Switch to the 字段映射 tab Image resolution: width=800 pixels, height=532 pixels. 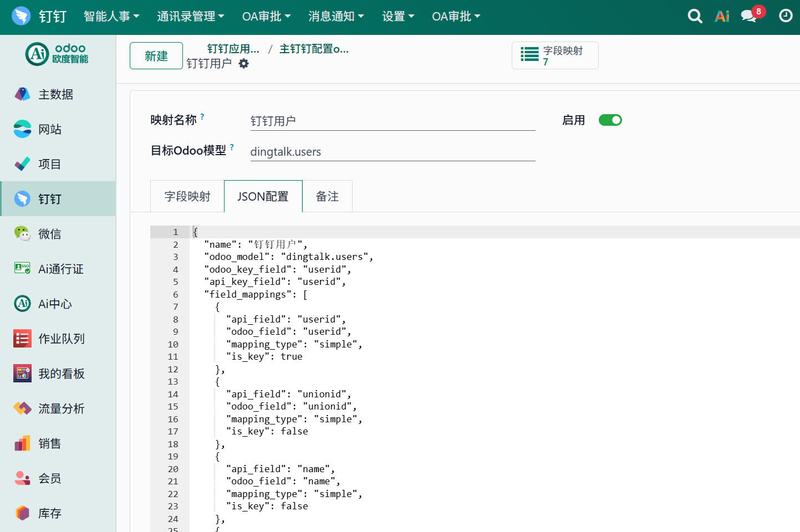[x=187, y=196]
